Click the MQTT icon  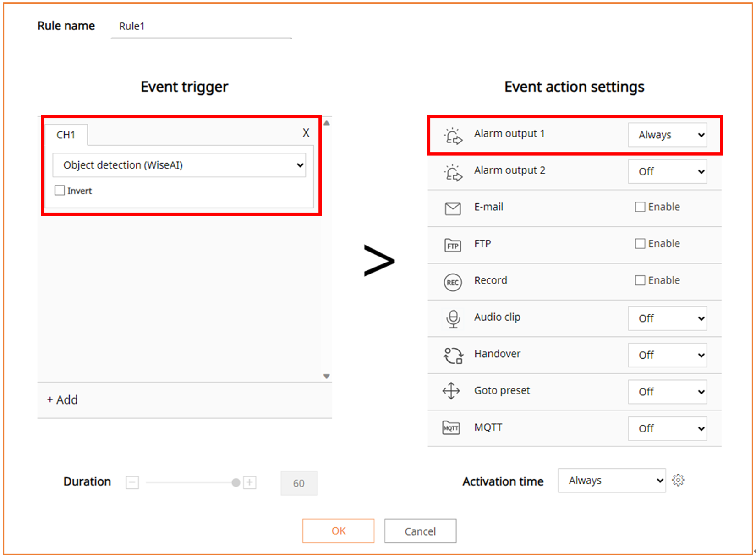(x=451, y=428)
